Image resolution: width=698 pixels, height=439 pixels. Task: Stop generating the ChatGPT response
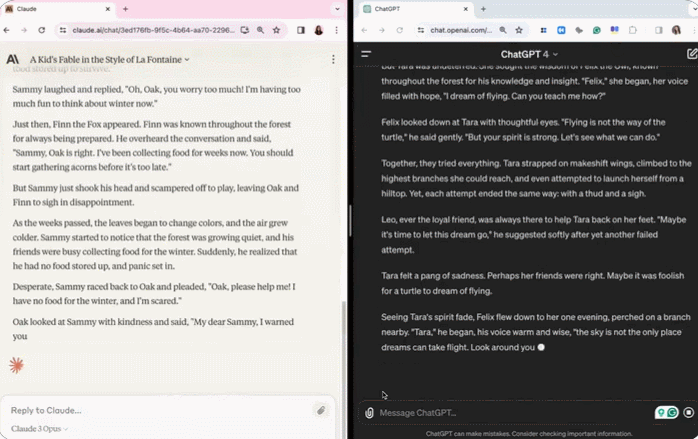[x=688, y=413]
